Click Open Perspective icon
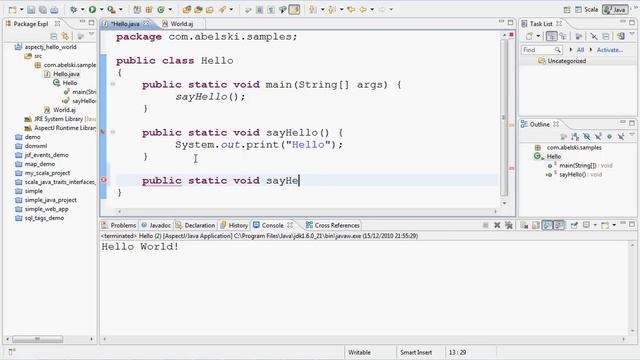Image resolution: width=640 pixels, height=360 pixels. [x=567, y=9]
